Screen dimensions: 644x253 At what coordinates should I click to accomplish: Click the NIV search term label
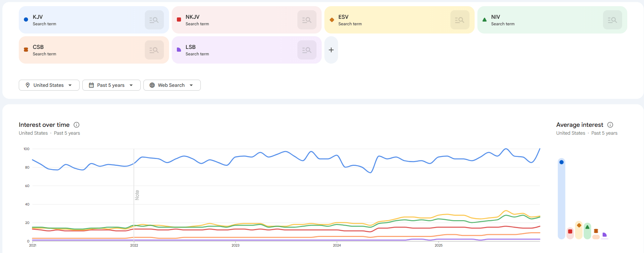click(x=495, y=17)
